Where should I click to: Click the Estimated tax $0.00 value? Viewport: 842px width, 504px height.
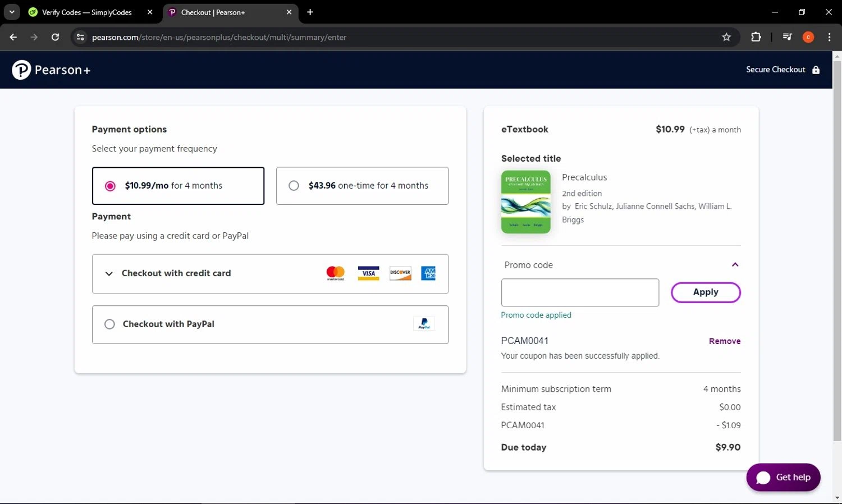coord(730,407)
